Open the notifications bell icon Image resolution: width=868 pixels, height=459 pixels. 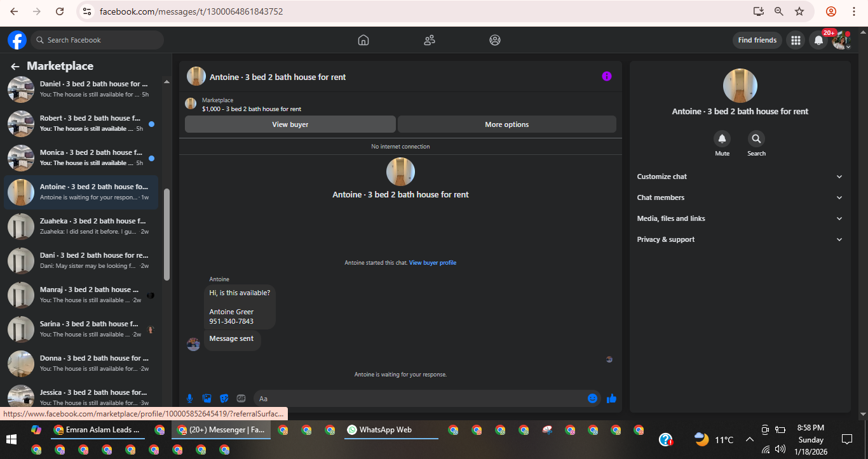[x=818, y=40]
